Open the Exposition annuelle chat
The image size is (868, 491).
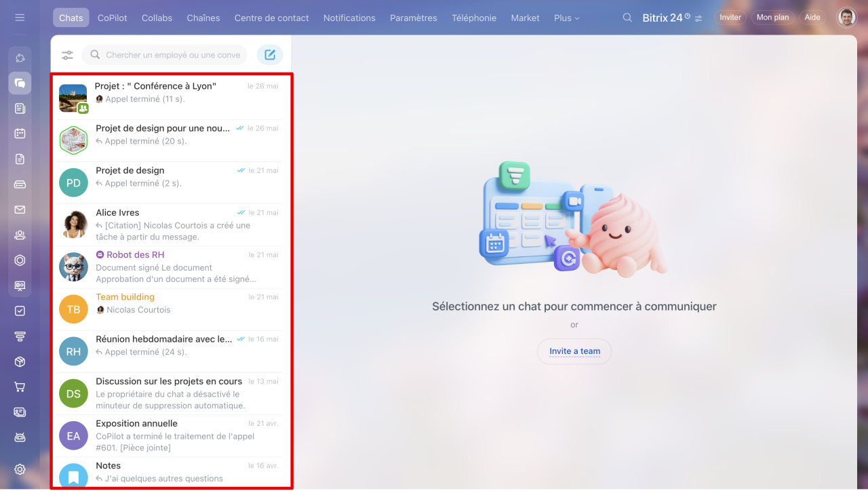pos(168,435)
